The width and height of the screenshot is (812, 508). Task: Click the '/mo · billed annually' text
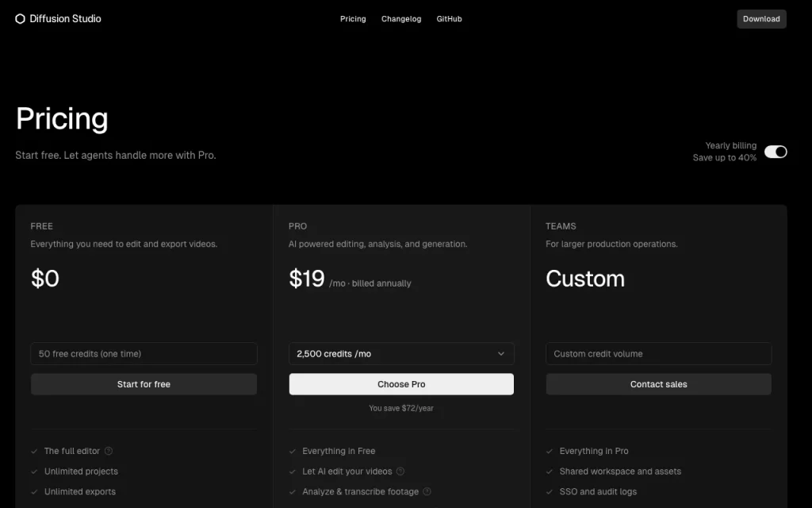370,283
